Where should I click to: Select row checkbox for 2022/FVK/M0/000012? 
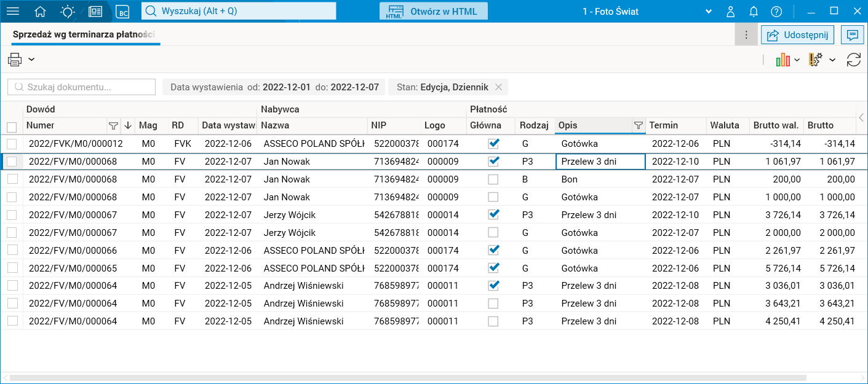(x=12, y=144)
